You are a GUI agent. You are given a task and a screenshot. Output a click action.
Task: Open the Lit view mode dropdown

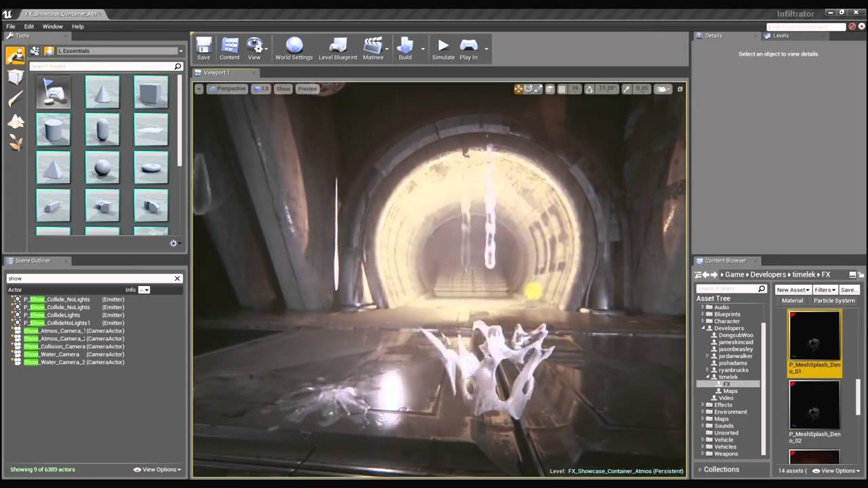(261, 89)
